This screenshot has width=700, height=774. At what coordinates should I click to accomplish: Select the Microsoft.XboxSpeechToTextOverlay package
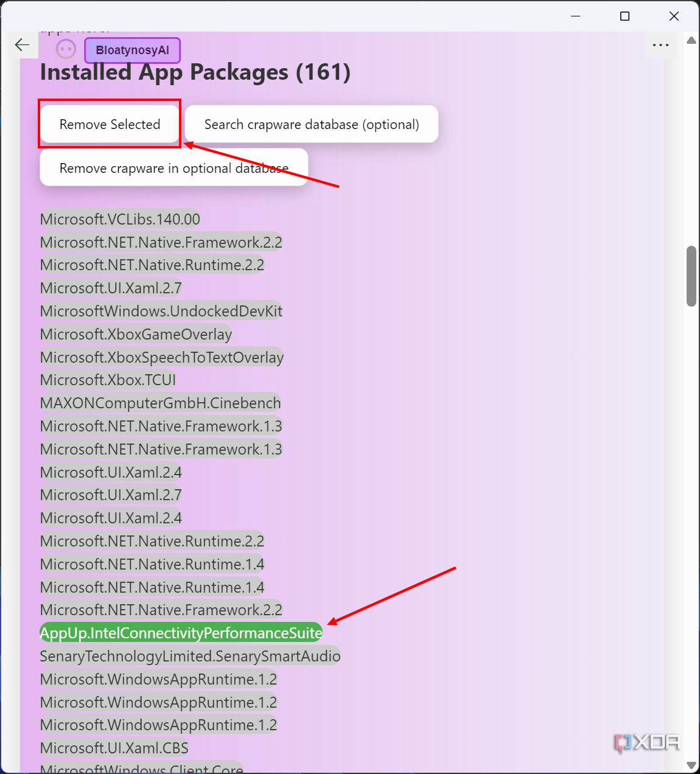(161, 357)
